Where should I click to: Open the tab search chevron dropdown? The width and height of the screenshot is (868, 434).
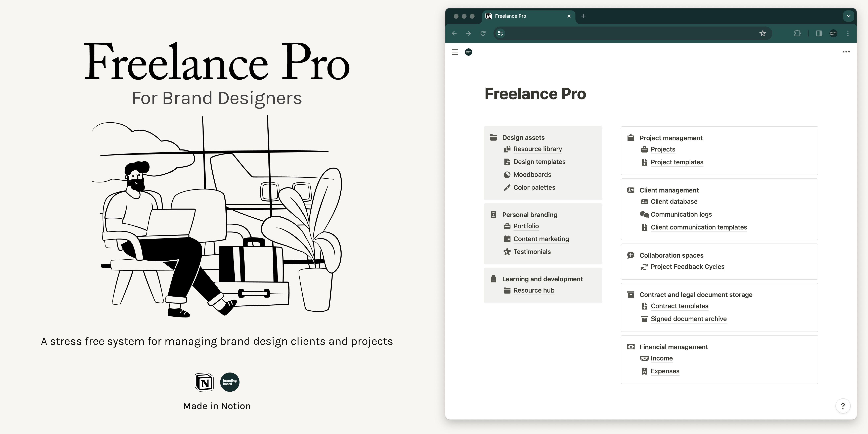click(849, 16)
